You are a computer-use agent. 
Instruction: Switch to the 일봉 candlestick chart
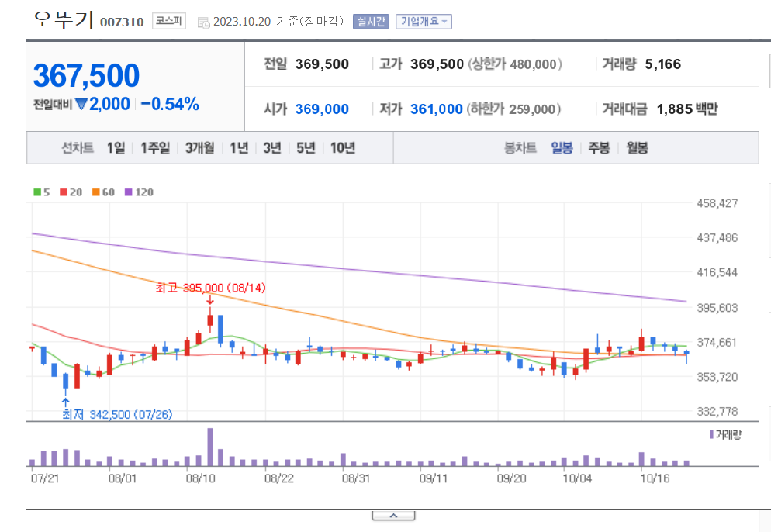pos(562,147)
